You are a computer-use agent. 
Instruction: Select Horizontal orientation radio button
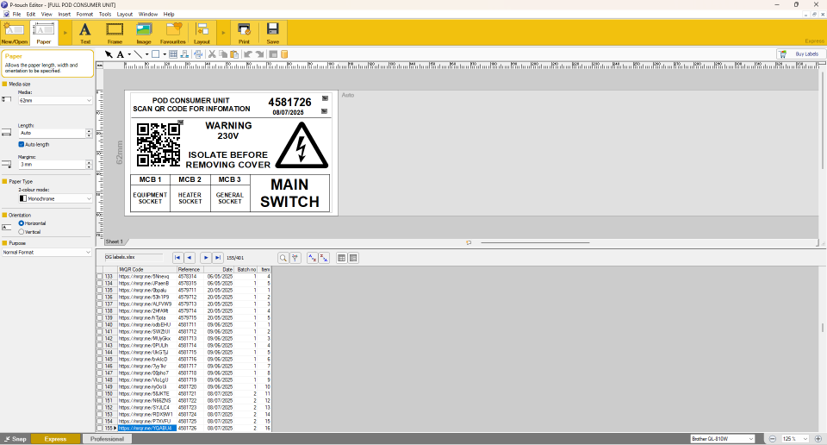[21, 224]
